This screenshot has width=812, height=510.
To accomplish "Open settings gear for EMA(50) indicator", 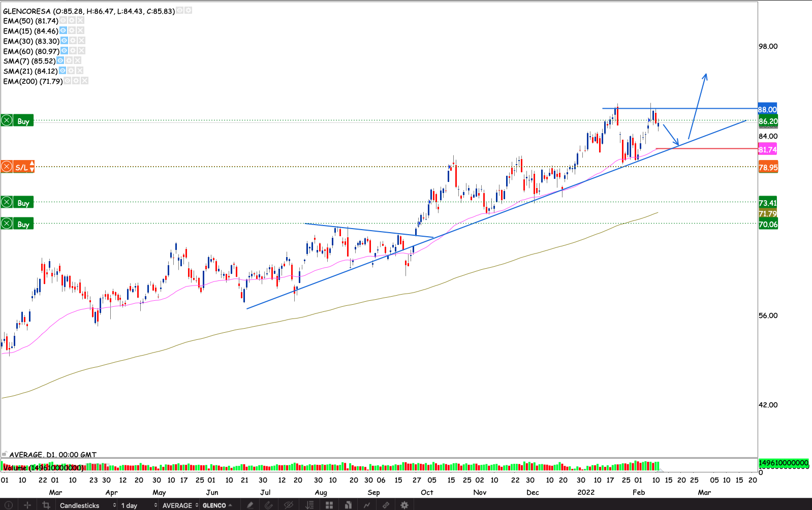I will (x=72, y=21).
